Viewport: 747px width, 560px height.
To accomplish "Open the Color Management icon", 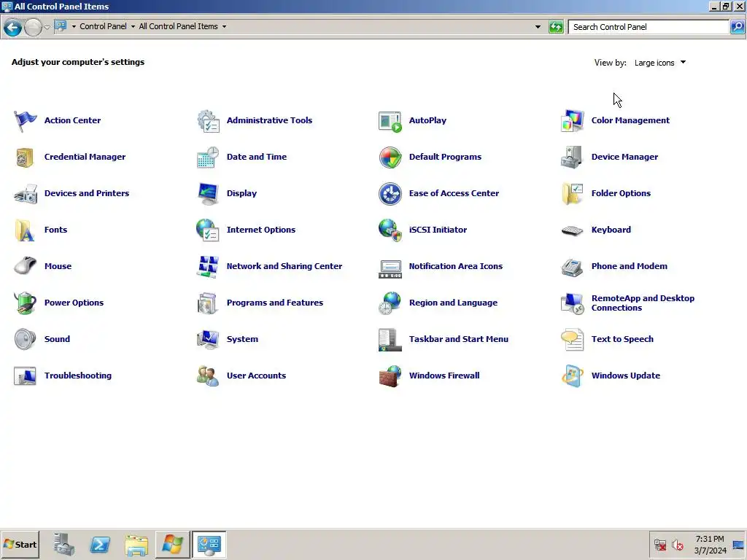I will coord(572,121).
